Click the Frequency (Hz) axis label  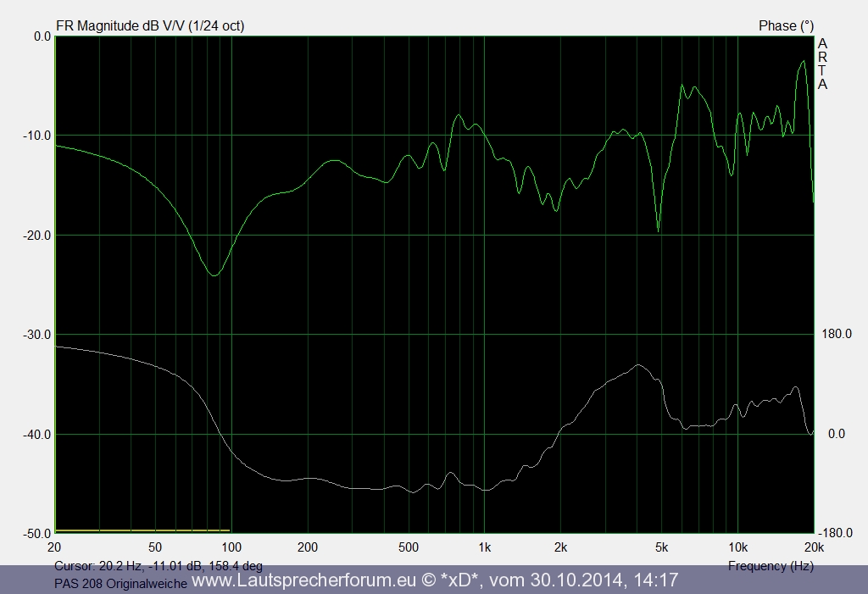click(770, 565)
